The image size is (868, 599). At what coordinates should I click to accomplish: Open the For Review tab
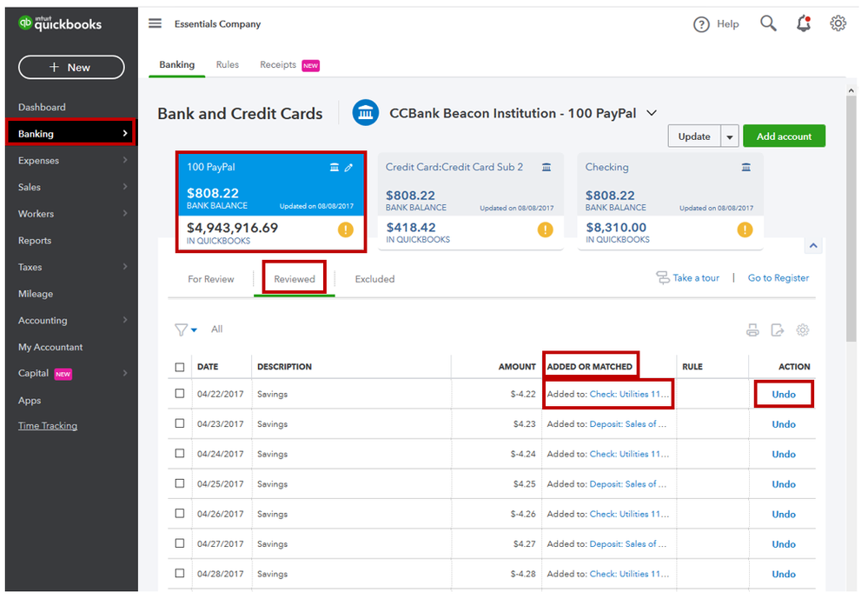click(211, 279)
